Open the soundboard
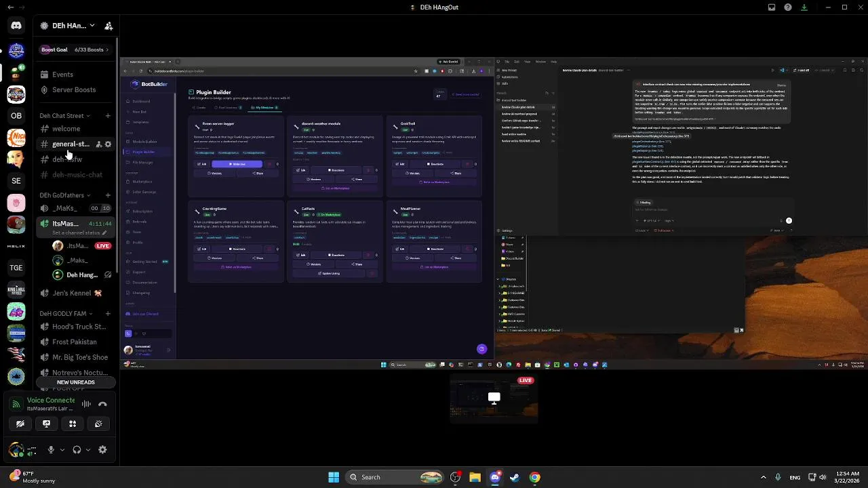868x488 pixels. (98, 424)
